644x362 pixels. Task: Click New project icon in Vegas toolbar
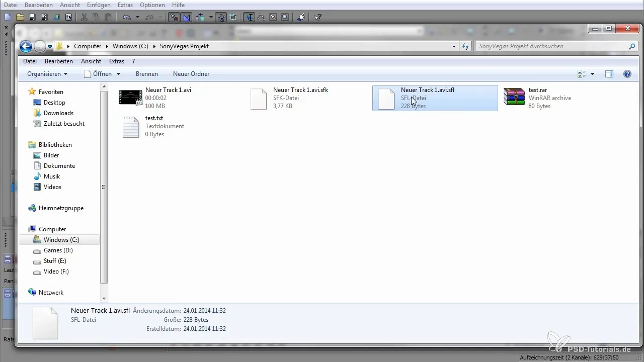pyautogui.click(x=8, y=17)
